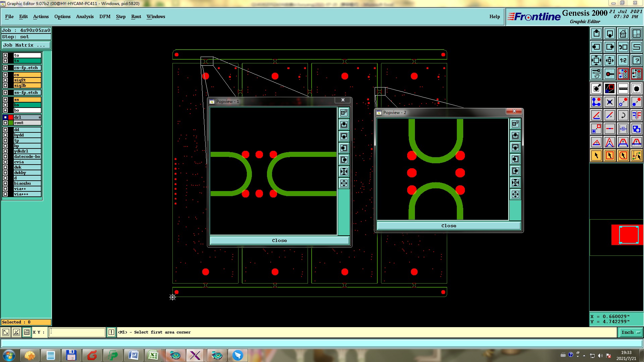This screenshot has width=644, height=362.
Task: Select the delete feature X tool
Action: 609,102
